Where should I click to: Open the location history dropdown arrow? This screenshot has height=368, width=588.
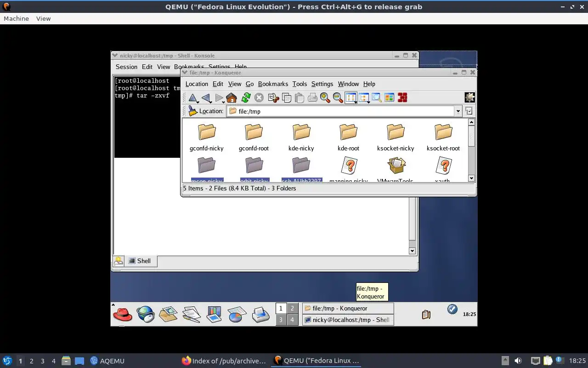tap(458, 111)
